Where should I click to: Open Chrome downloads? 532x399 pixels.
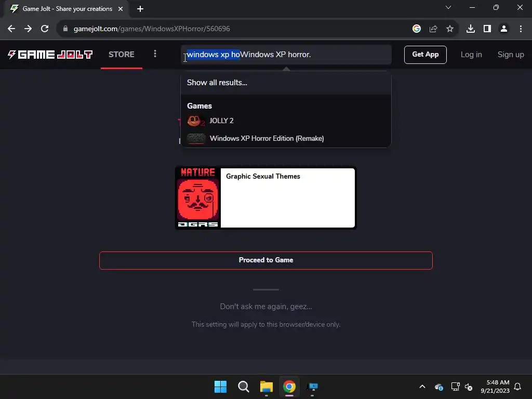(x=471, y=29)
